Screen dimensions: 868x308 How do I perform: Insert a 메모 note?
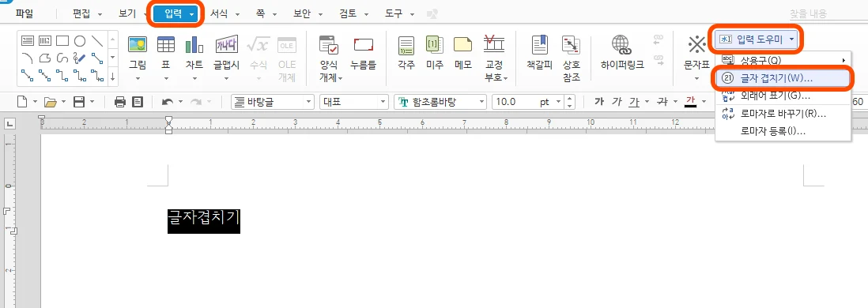click(x=462, y=45)
